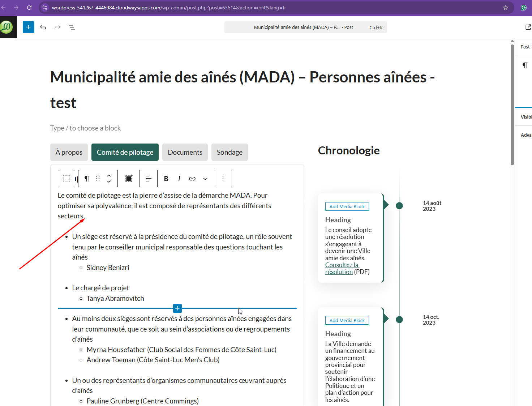
Task: Reload the browser page
Action: [29, 8]
